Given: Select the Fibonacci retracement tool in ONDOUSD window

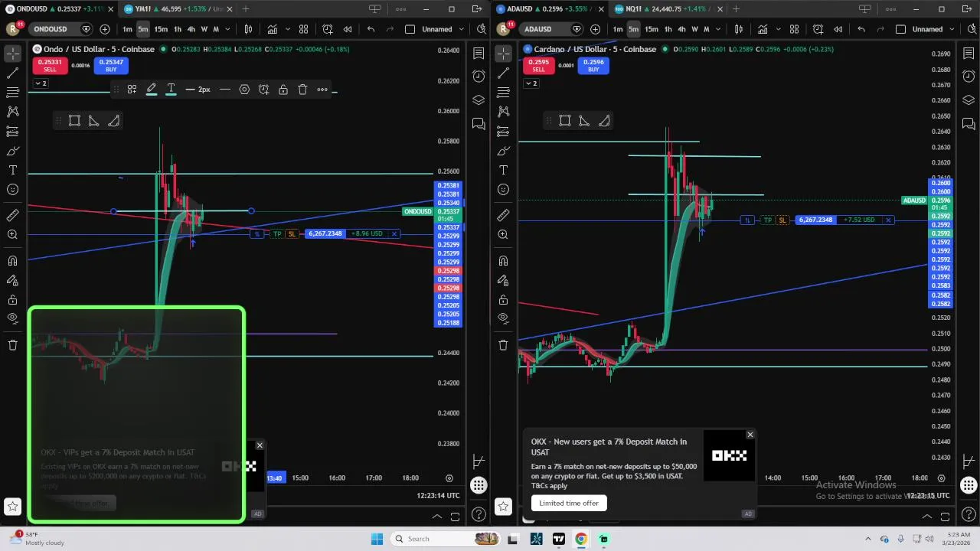Looking at the screenshot, I should click(x=13, y=93).
